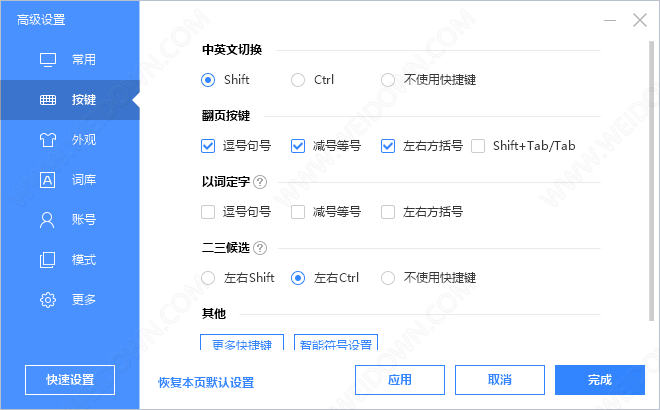Enable Shift+Tab/Tab page turning
Screen dimensions: 660x410
478,146
